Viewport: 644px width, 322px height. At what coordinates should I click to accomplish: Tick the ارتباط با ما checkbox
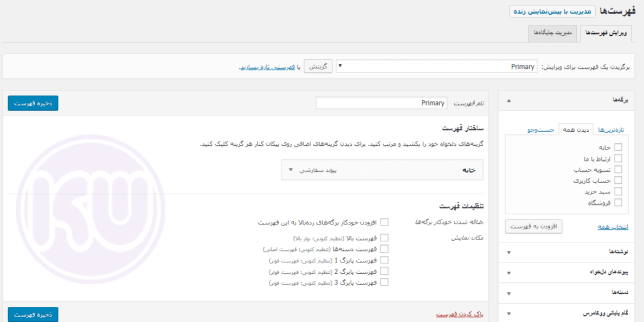pos(618,158)
